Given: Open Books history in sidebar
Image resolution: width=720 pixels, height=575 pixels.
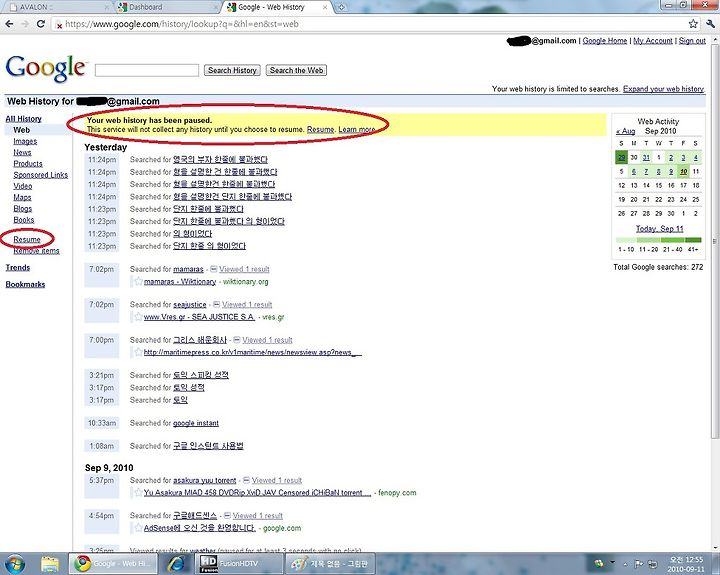Looking at the screenshot, I should coord(23,220).
